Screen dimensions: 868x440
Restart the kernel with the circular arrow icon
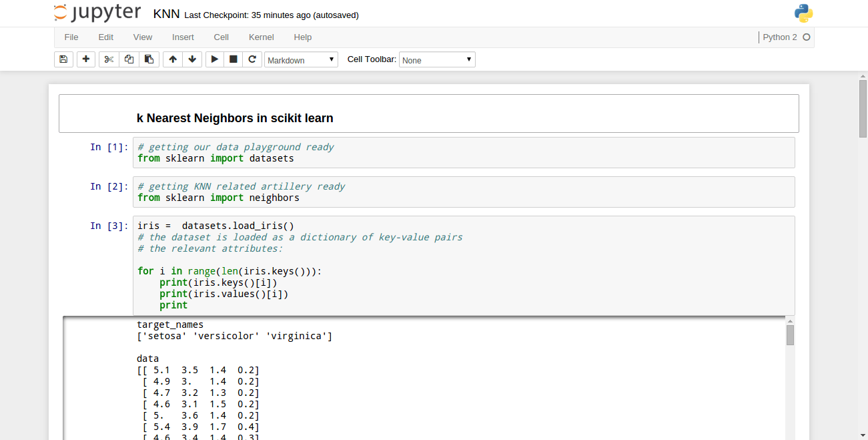(252, 59)
